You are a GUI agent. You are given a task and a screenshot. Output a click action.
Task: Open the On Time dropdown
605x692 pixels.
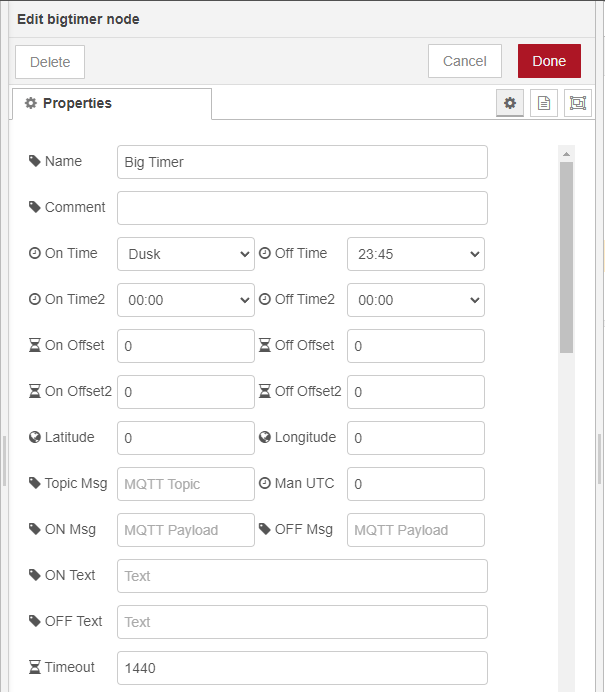(186, 254)
